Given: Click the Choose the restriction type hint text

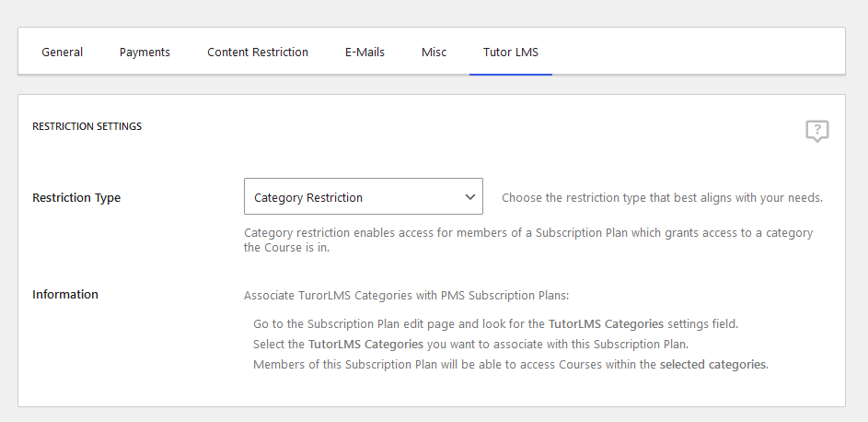Looking at the screenshot, I should pos(662,198).
